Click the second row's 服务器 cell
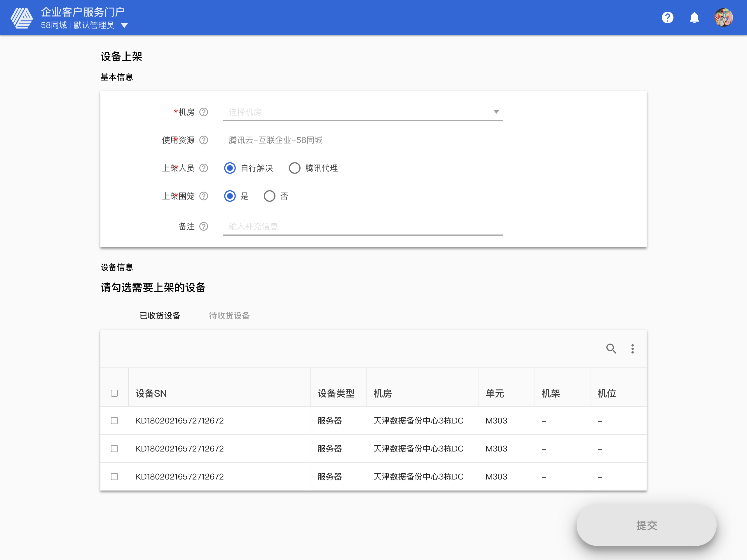Screen dimensions: 747x560 [330, 449]
